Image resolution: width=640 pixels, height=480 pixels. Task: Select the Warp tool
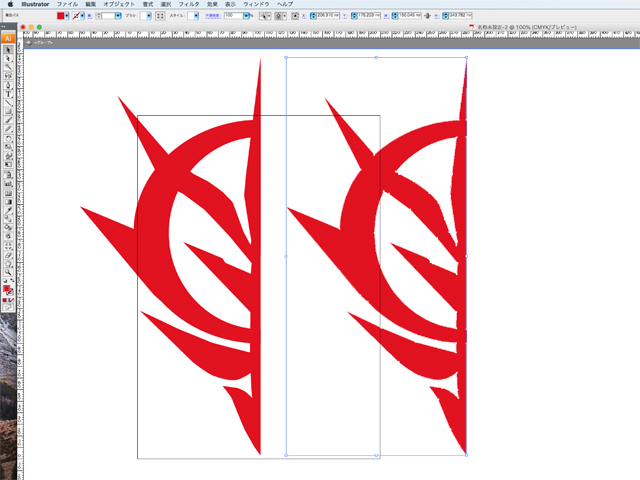pyautogui.click(x=8, y=156)
